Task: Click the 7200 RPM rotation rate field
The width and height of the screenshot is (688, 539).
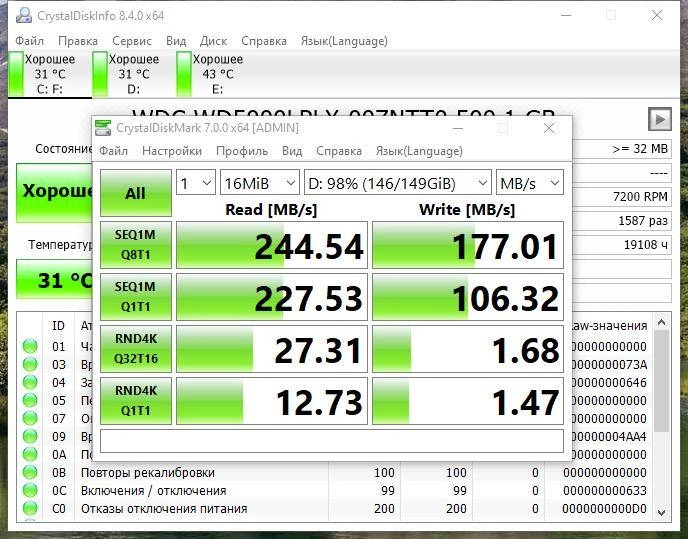Action: pyautogui.click(x=622, y=197)
